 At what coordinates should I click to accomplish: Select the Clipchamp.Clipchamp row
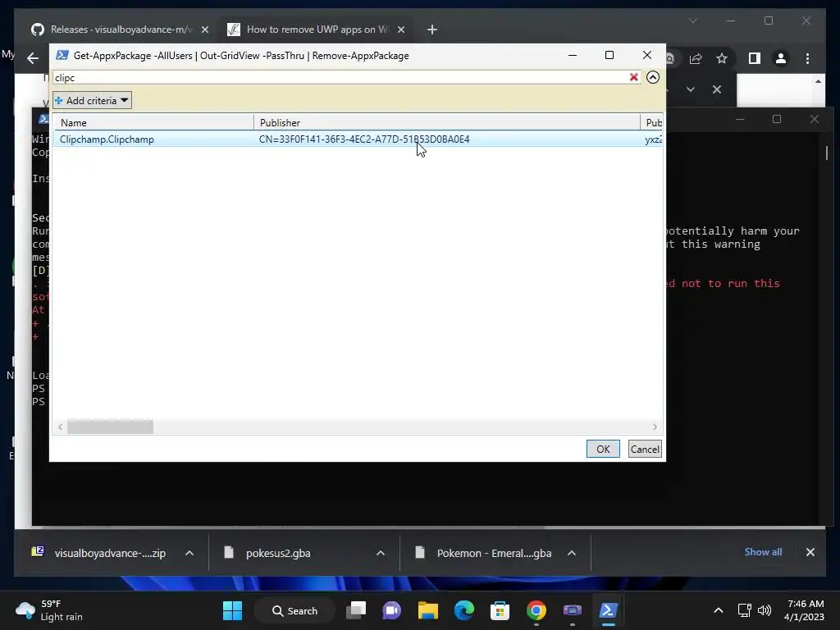click(x=358, y=139)
